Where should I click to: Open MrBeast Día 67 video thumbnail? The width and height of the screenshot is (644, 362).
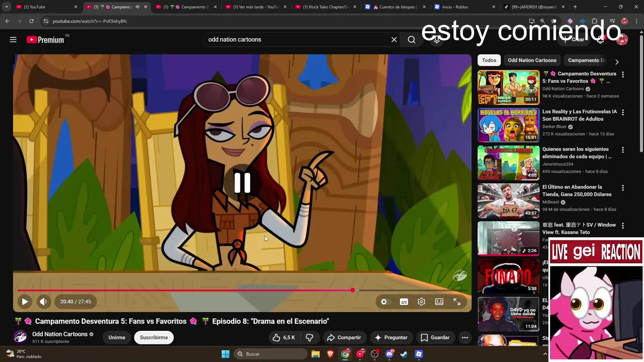(508, 201)
